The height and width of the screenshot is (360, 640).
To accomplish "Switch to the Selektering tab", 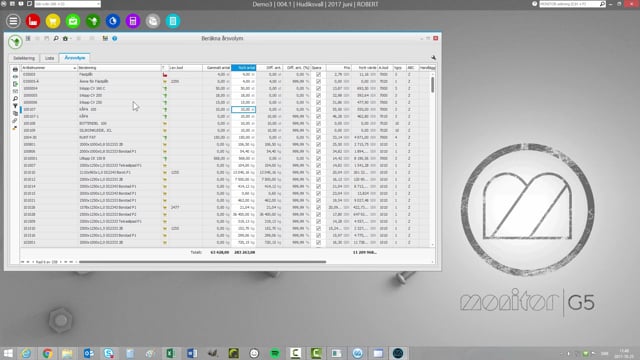I will click(24, 58).
